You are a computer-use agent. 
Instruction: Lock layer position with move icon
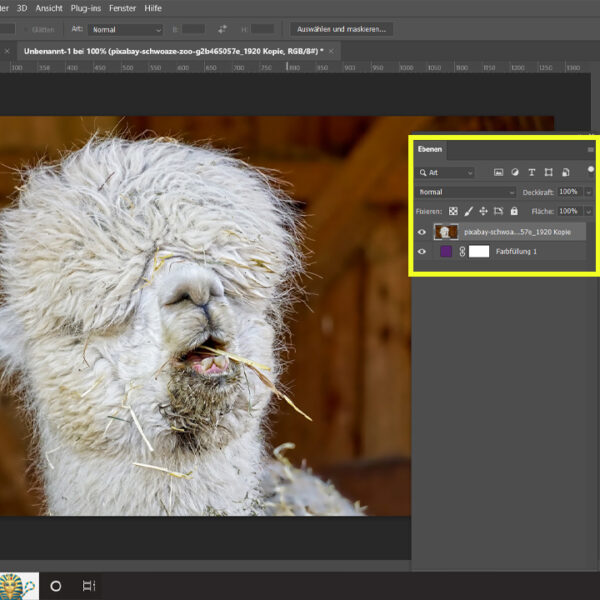483,212
